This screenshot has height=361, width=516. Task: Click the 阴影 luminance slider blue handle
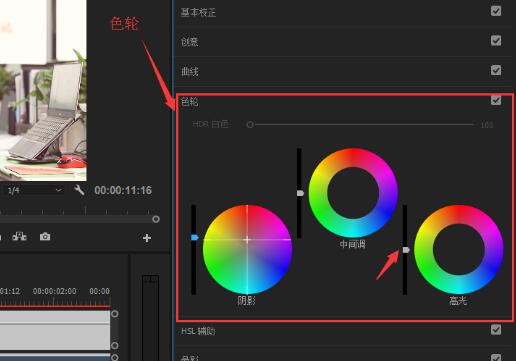click(x=195, y=237)
